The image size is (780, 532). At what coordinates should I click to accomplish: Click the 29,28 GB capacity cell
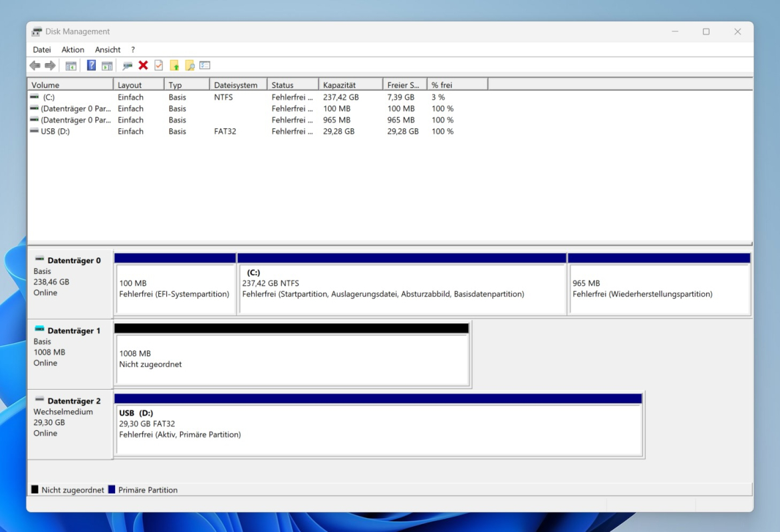[338, 132]
